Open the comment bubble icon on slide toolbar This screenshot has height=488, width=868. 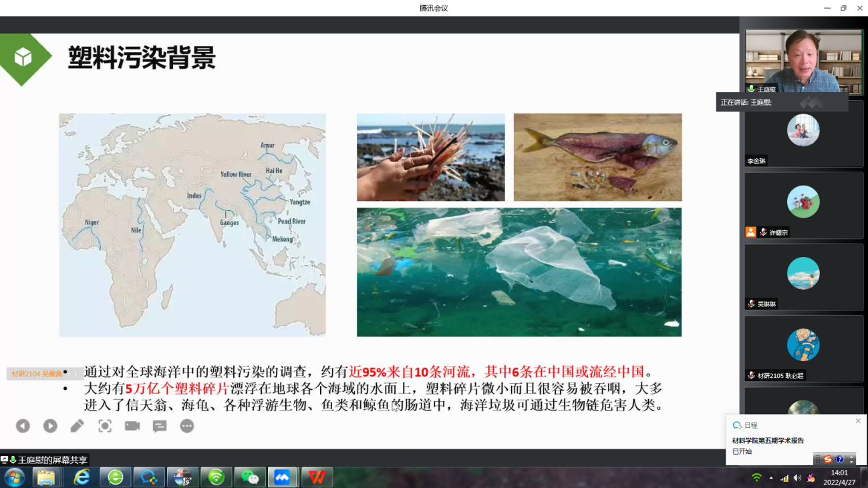[x=160, y=426]
